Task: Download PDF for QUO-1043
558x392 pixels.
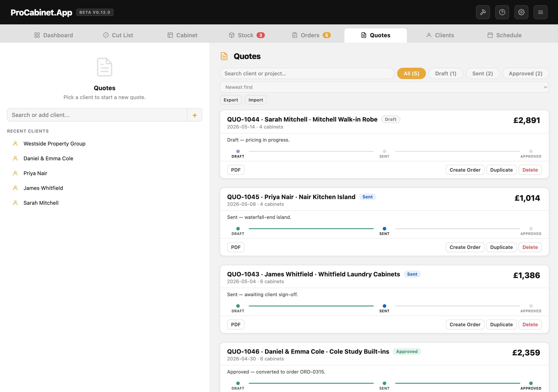Action: pyautogui.click(x=236, y=324)
